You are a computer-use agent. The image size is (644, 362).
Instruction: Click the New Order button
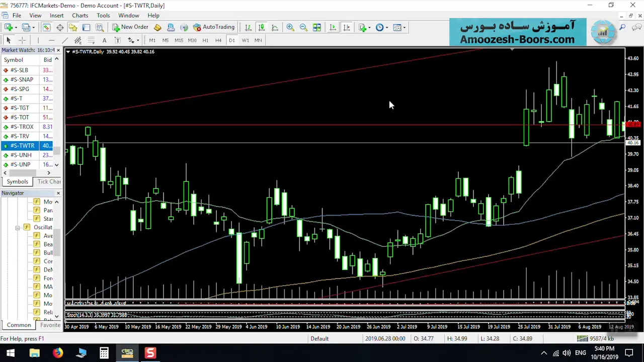[x=130, y=27]
